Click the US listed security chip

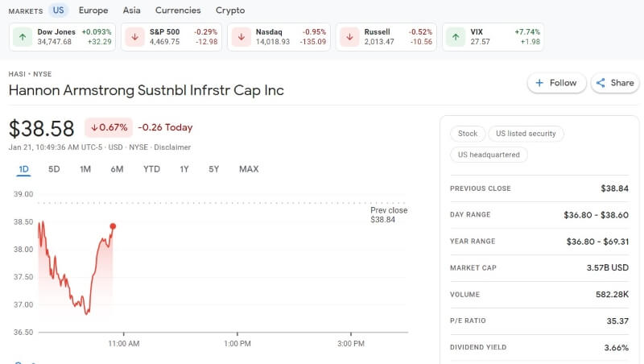526,134
